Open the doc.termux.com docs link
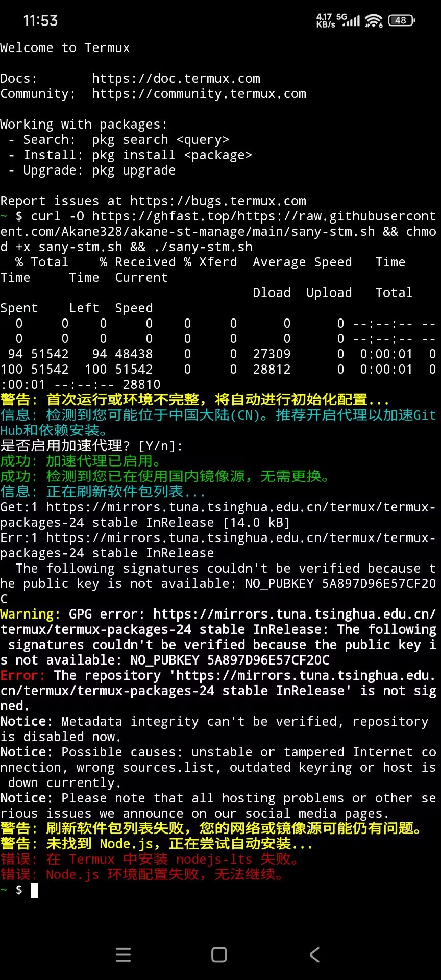This screenshot has width=441, height=980. click(176, 79)
